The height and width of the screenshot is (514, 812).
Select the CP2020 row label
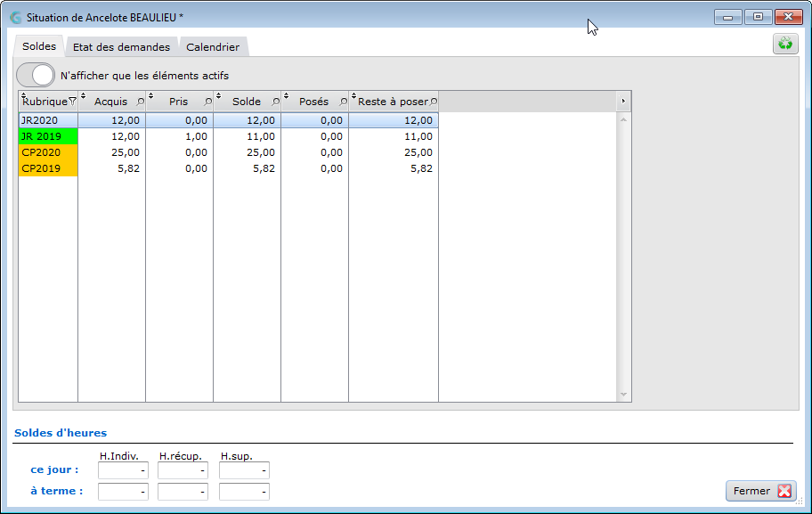(48, 152)
